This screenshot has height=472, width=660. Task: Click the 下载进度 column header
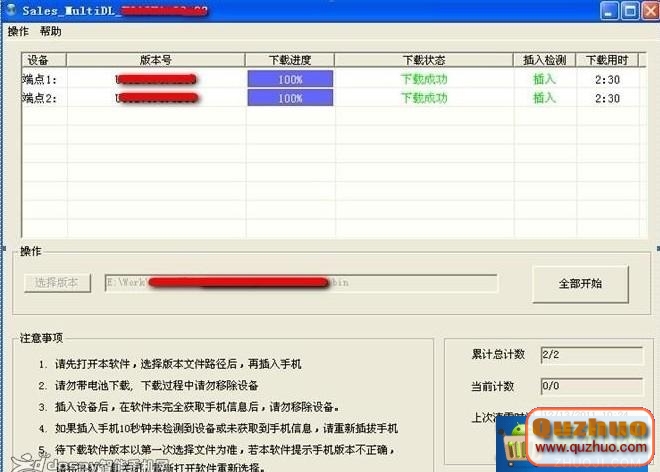290,60
